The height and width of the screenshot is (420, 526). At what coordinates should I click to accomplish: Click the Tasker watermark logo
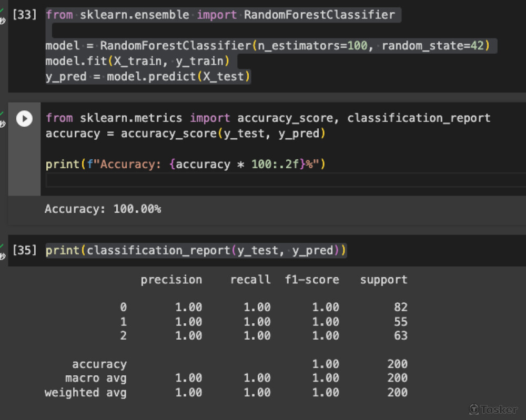pos(494,409)
